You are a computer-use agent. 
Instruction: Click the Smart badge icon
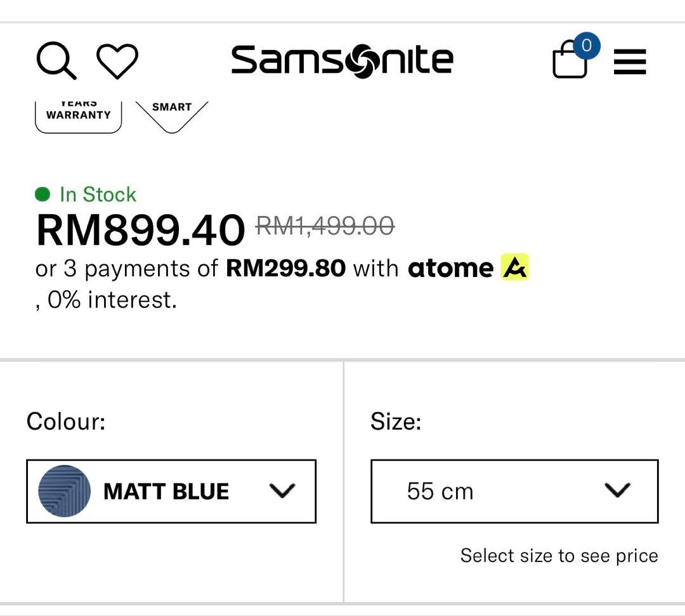click(172, 114)
